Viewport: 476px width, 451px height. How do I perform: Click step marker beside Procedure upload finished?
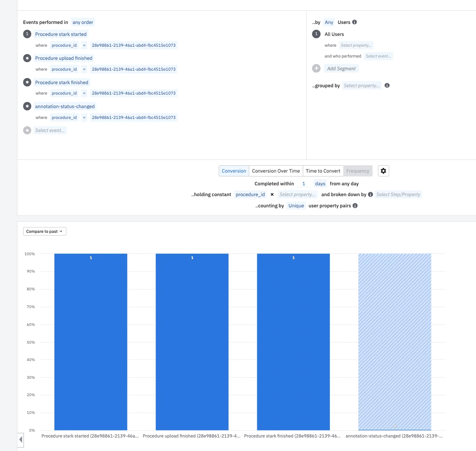click(x=27, y=58)
